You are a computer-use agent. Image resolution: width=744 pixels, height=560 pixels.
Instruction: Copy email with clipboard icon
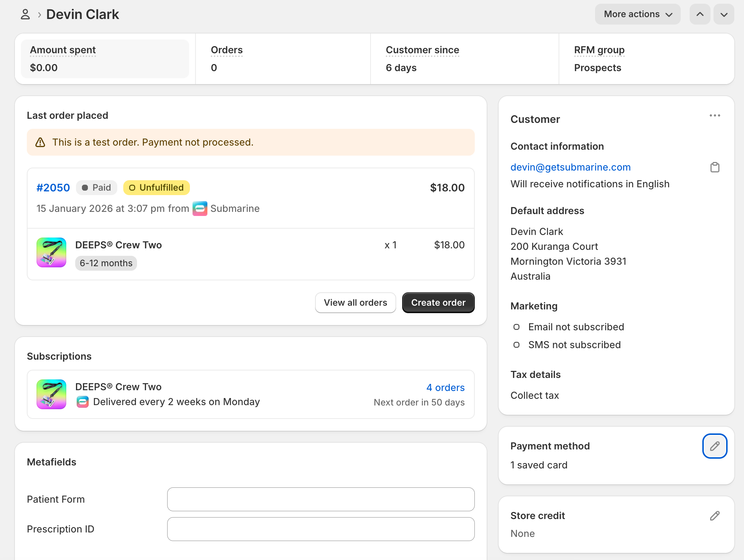715,167
